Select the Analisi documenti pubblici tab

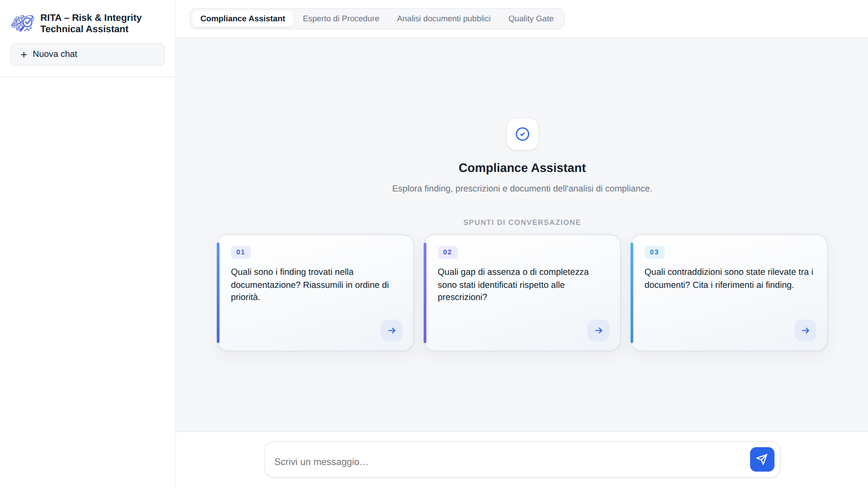click(444, 19)
